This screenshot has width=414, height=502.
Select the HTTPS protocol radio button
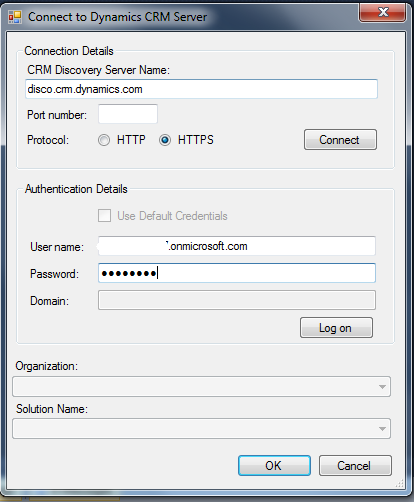click(x=165, y=140)
